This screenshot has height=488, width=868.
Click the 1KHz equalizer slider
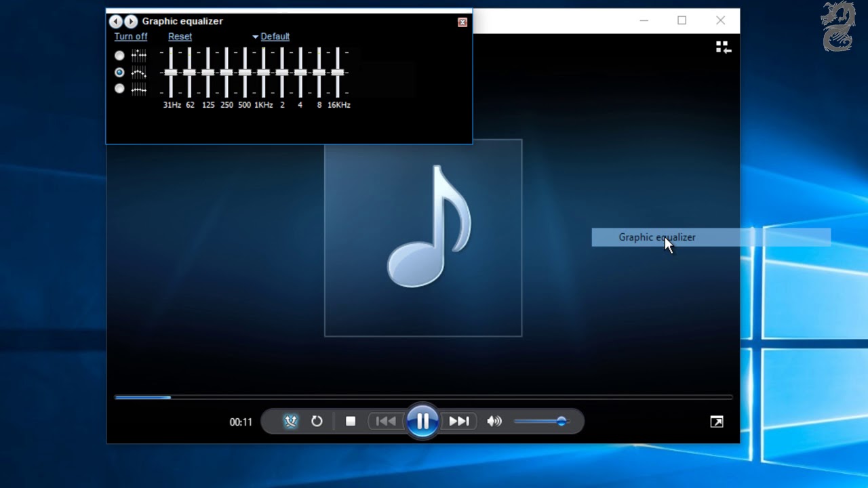263,73
